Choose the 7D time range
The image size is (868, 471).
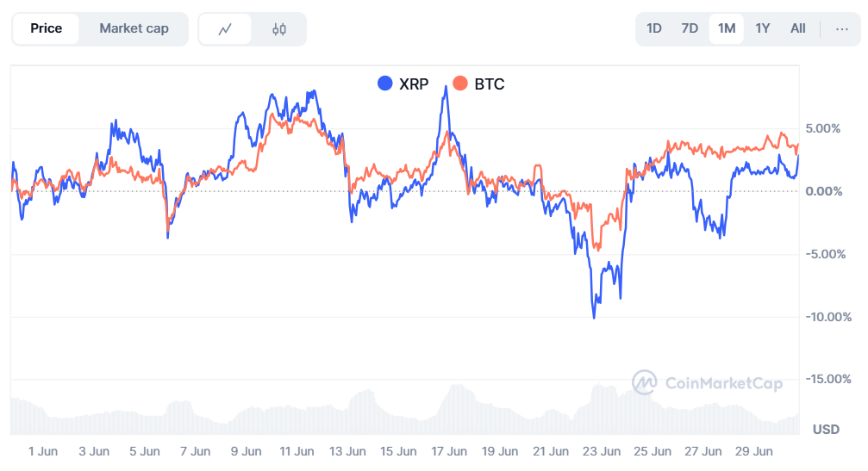click(690, 28)
